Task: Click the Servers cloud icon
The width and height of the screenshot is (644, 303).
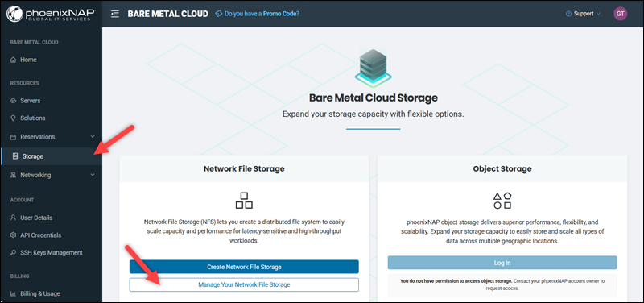Action: tap(13, 101)
